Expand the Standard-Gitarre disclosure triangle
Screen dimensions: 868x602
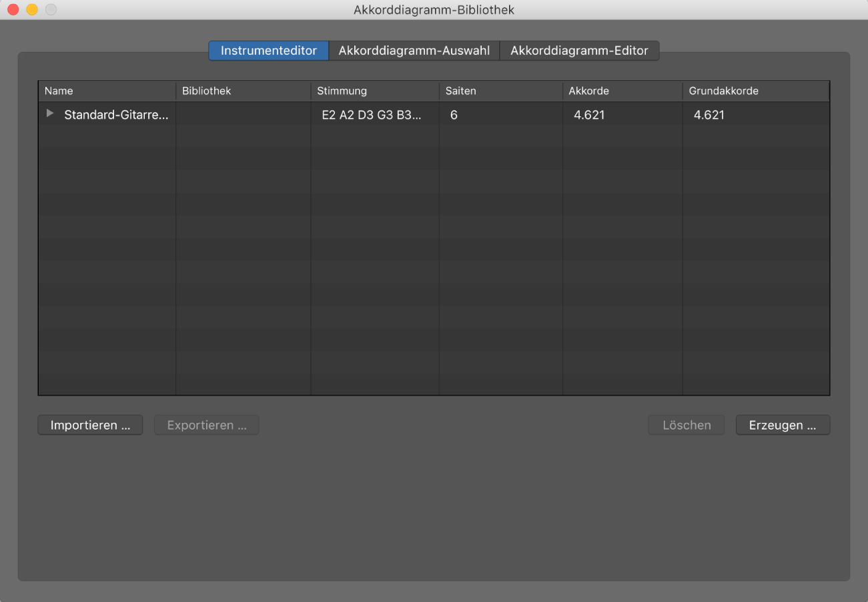pyautogui.click(x=49, y=114)
